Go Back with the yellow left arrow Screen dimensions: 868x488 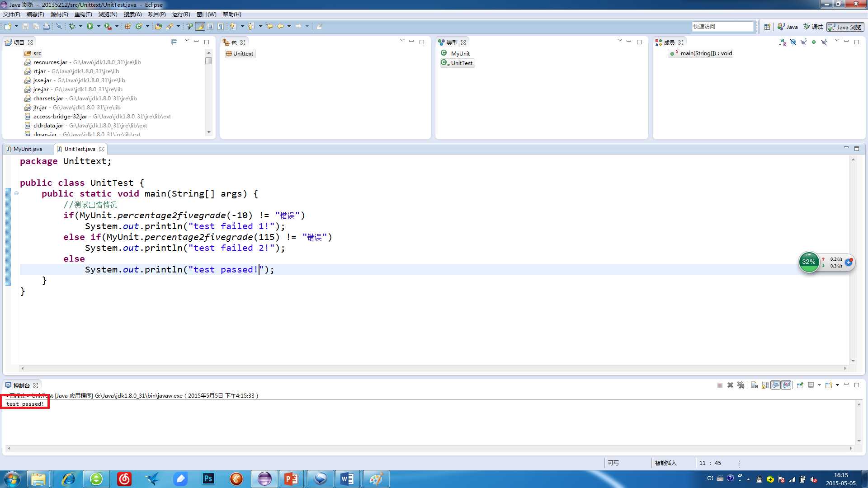[280, 26]
